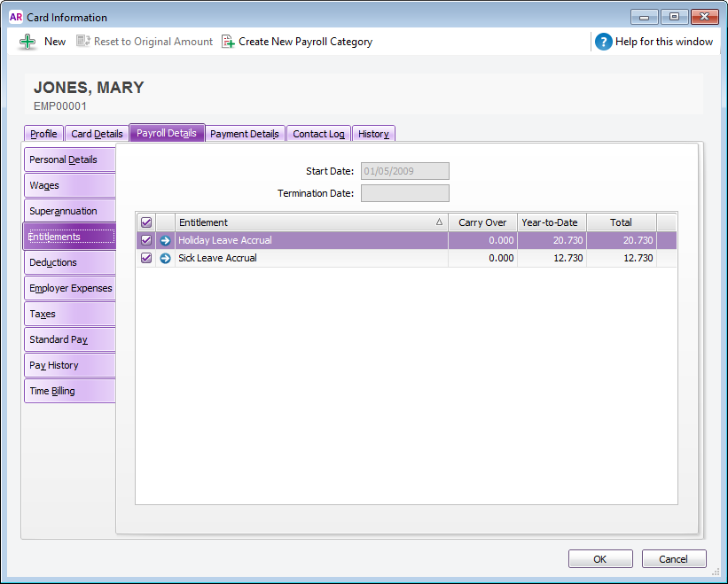Sort by the Entitlement column header

(x=310, y=222)
